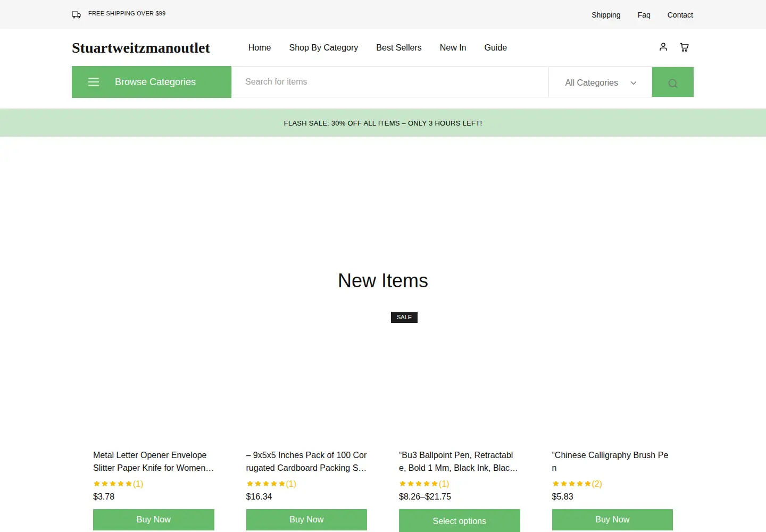Viewport: 766px width, 532px height.
Task: Click the Stuartweitzmanoutlet logo
Action: [x=141, y=48]
